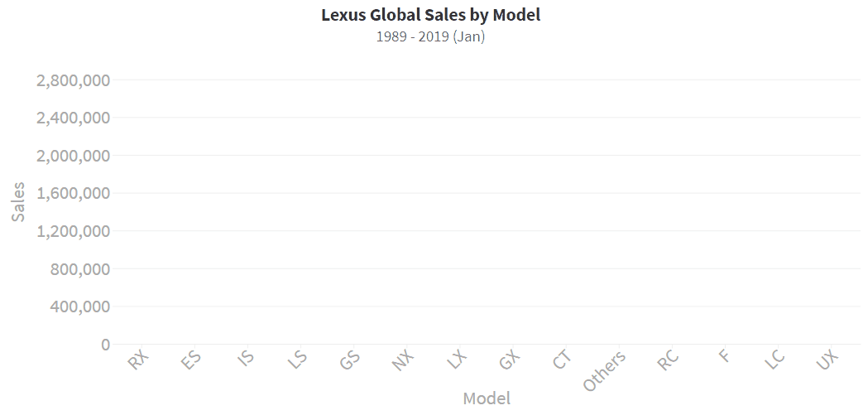Click the Others category axis label
The width and height of the screenshot is (868, 420).
point(605,371)
